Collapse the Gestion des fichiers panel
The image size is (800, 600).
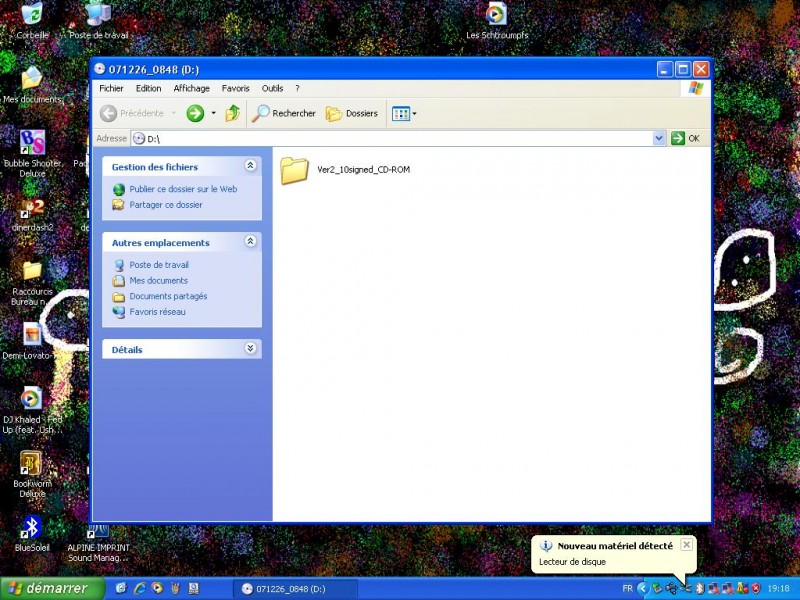click(x=250, y=167)
